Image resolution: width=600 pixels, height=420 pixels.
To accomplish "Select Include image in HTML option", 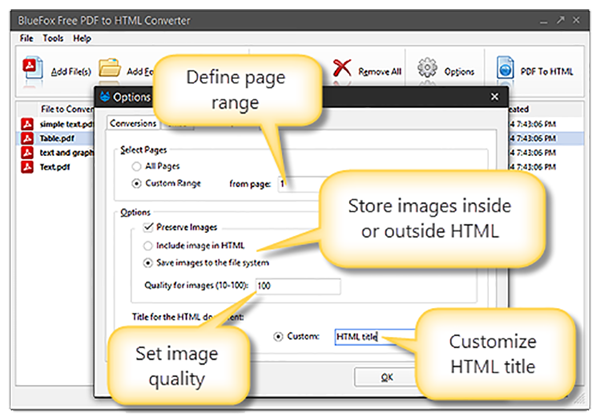I will 148,245.
